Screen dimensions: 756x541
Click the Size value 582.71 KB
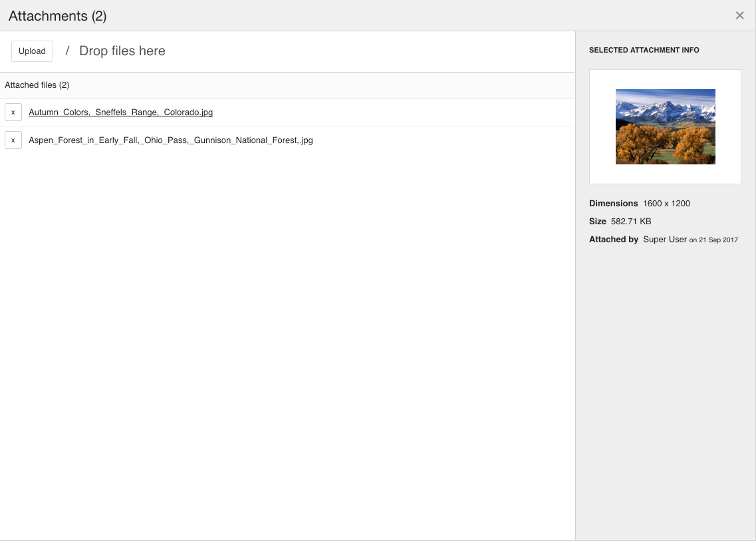tap(630, 221)
